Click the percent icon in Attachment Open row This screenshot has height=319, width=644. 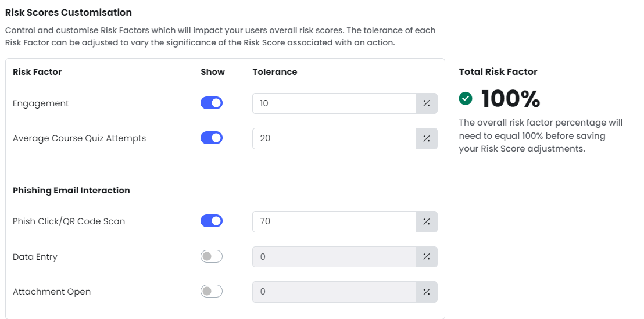point(427,292)
